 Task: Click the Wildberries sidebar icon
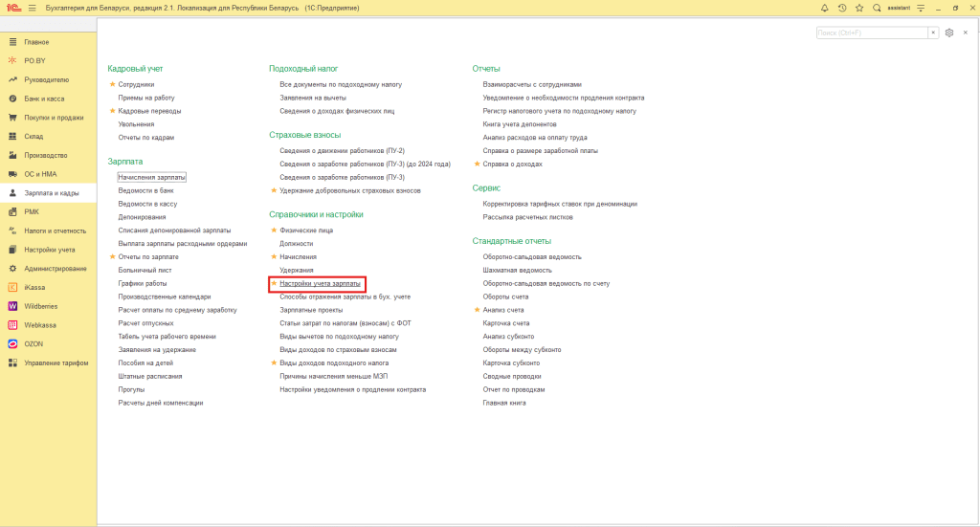pyautogui.click(x=12, y=306)
